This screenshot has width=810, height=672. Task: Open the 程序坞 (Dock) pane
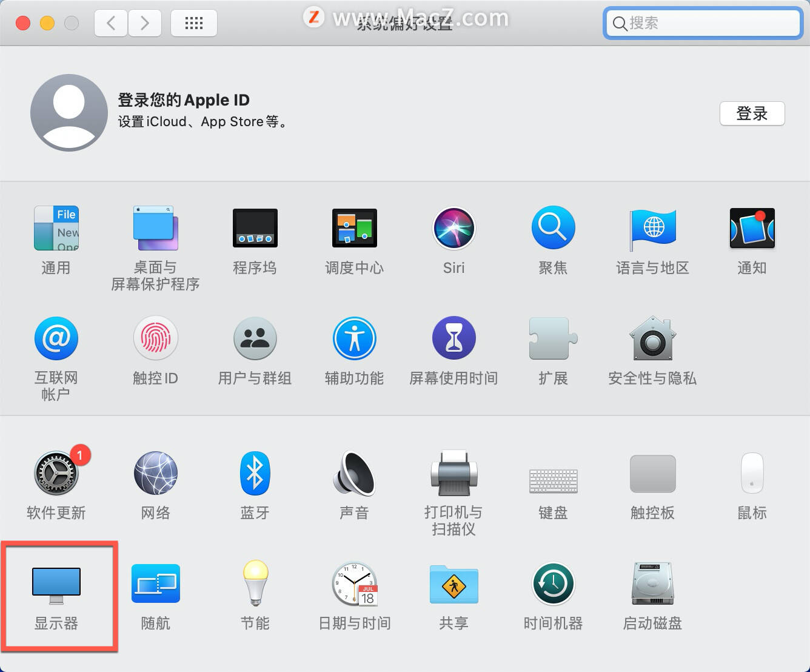coord(255,229)
